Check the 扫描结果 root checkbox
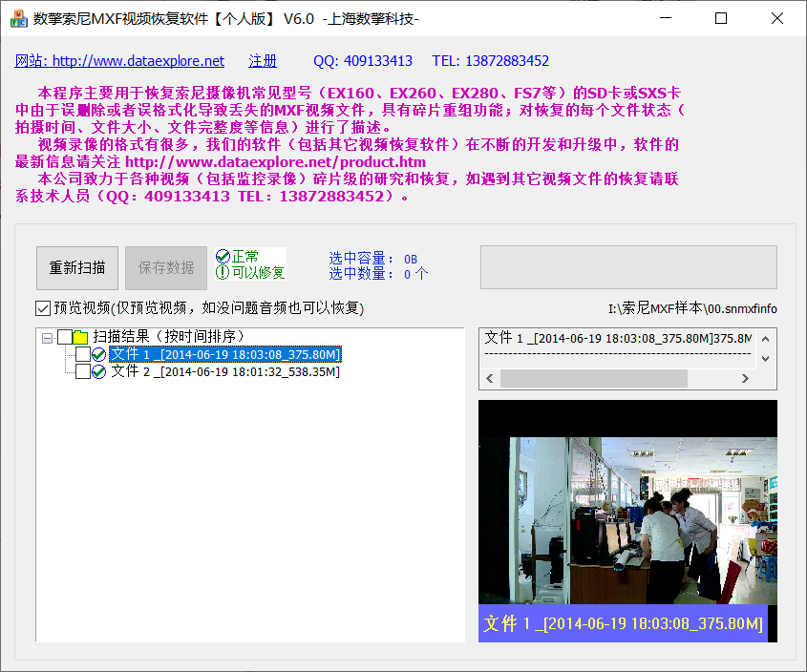 coord(65,337)
